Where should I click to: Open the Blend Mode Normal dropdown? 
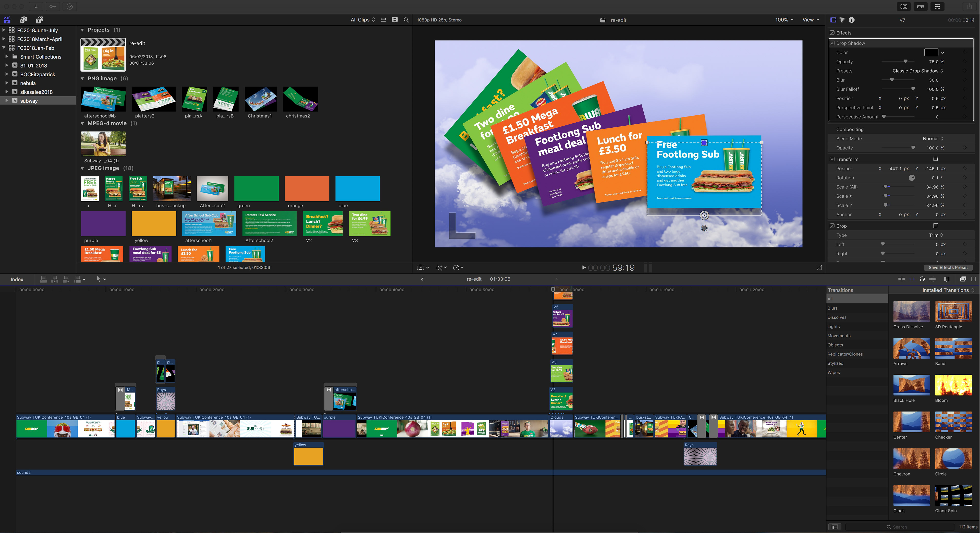[x=933, y=139]
